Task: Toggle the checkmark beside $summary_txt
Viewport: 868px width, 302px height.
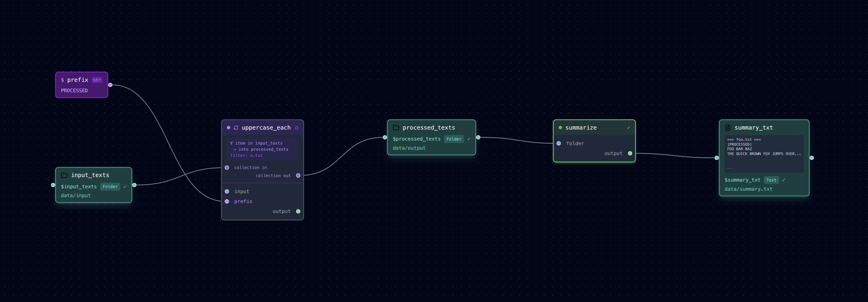Action: click(784, 180)
